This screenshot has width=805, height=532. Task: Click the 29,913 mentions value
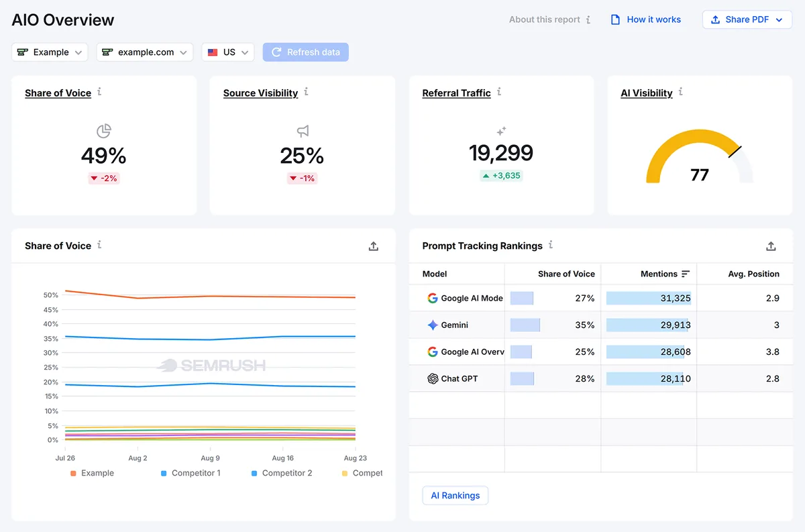[x=675, y=325]
